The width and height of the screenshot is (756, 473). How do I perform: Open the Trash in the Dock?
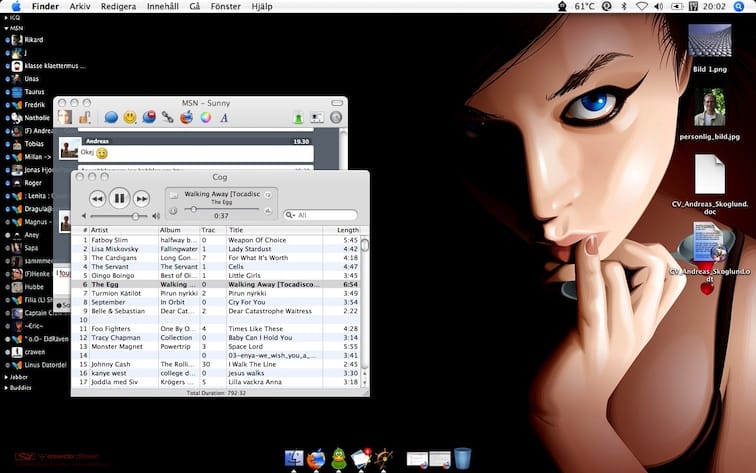coord(462,458)
